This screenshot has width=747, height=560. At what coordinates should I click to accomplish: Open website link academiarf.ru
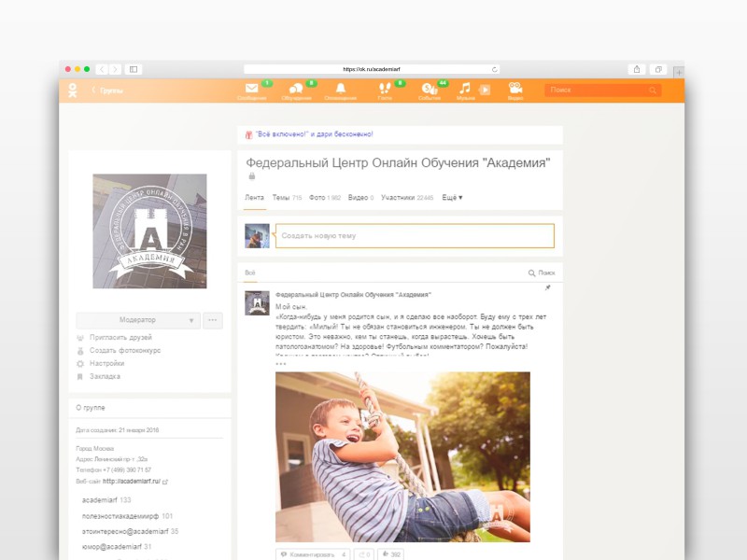click(x=132, y=482)
